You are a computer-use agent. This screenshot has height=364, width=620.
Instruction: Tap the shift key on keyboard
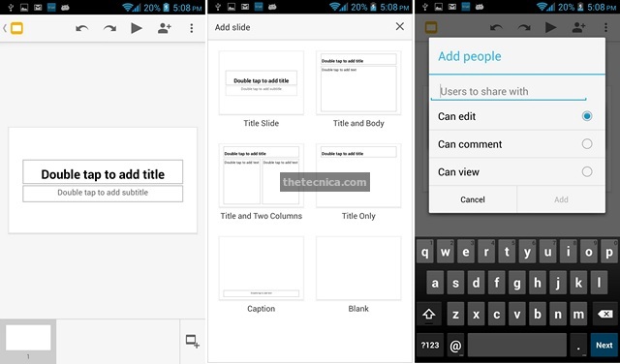click(429, 315)
